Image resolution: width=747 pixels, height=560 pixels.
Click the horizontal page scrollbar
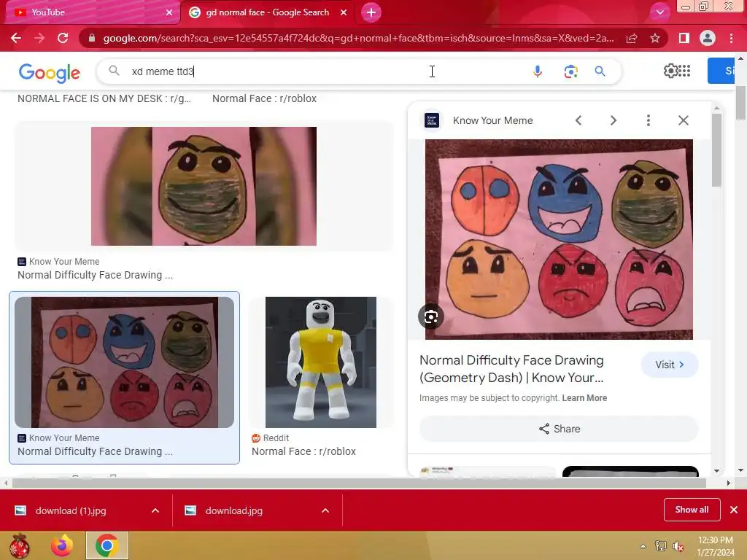pos(359,483)
